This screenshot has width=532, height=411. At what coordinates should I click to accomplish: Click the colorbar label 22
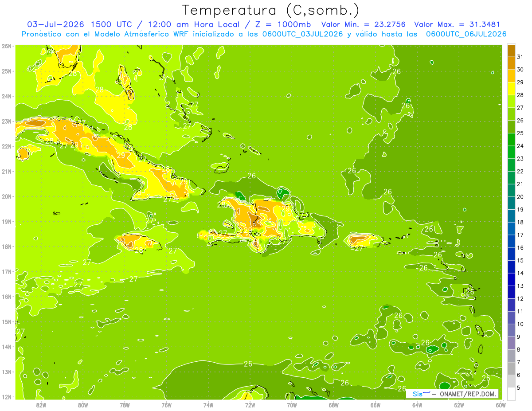point(520,172)
